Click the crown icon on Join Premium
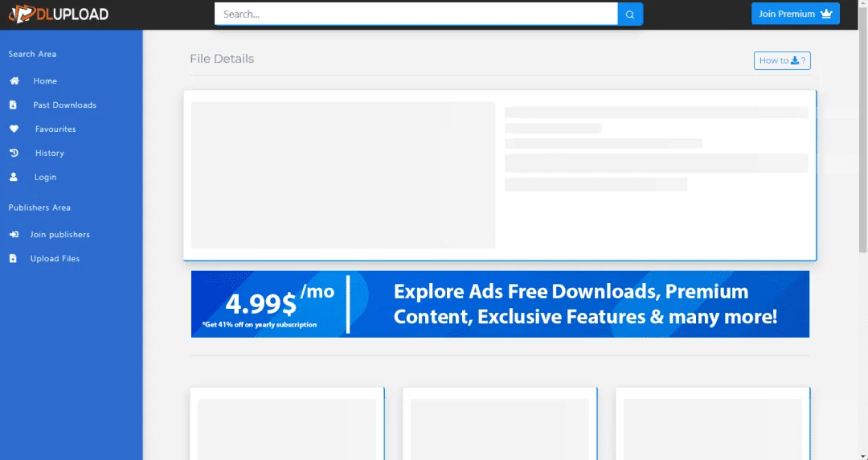The image size is (868, 460). (x=826, y=14)
